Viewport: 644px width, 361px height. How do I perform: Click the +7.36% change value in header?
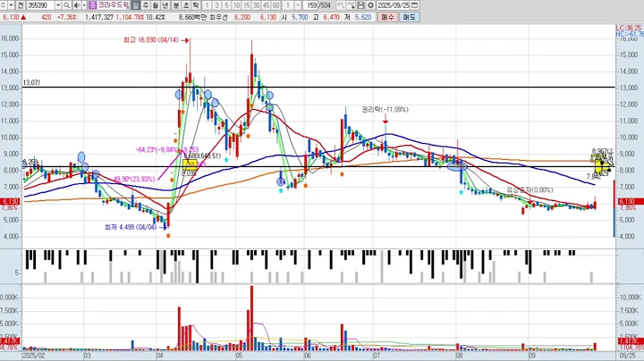67,17
